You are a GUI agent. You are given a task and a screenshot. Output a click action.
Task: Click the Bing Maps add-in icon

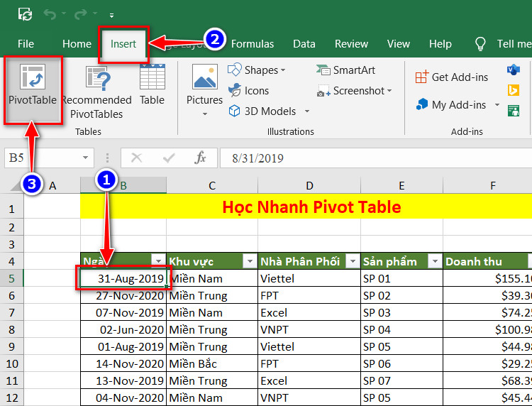[x=514, y=90]
